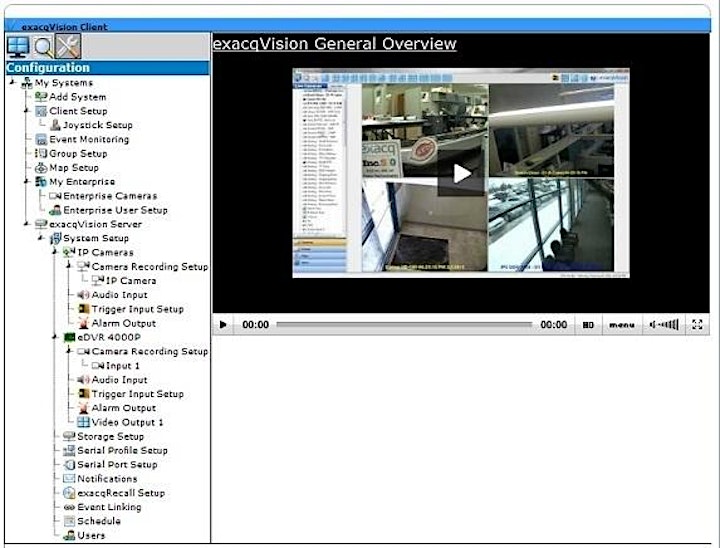720x548 pixels.
Task: Click the video preview thumbnail
Action: point(461,173)
